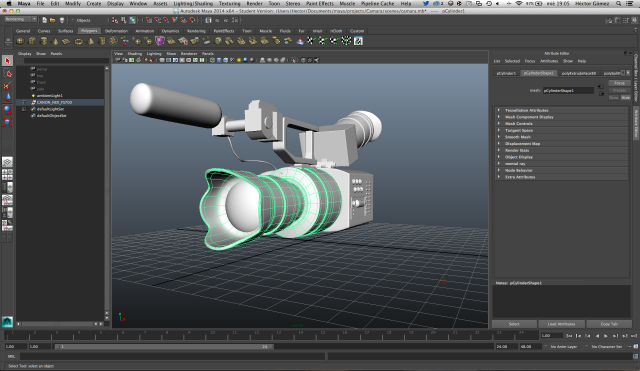Expand Smooth Mesh section

561,137
